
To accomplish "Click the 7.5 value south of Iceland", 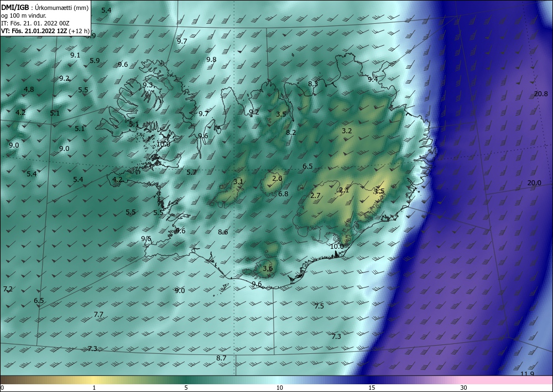I will click(319, 306).
